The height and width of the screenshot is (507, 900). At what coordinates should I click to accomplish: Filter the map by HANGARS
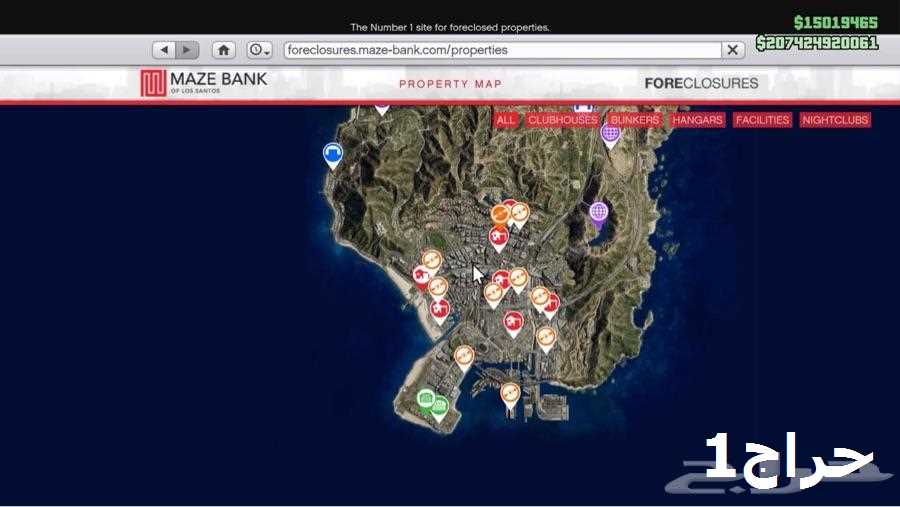[697, 120]
